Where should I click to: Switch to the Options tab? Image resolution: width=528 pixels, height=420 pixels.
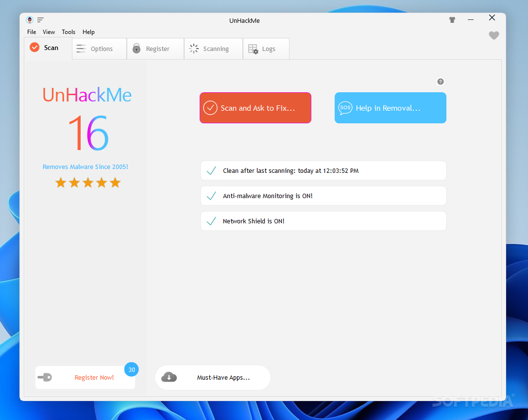tap(100, 49)
